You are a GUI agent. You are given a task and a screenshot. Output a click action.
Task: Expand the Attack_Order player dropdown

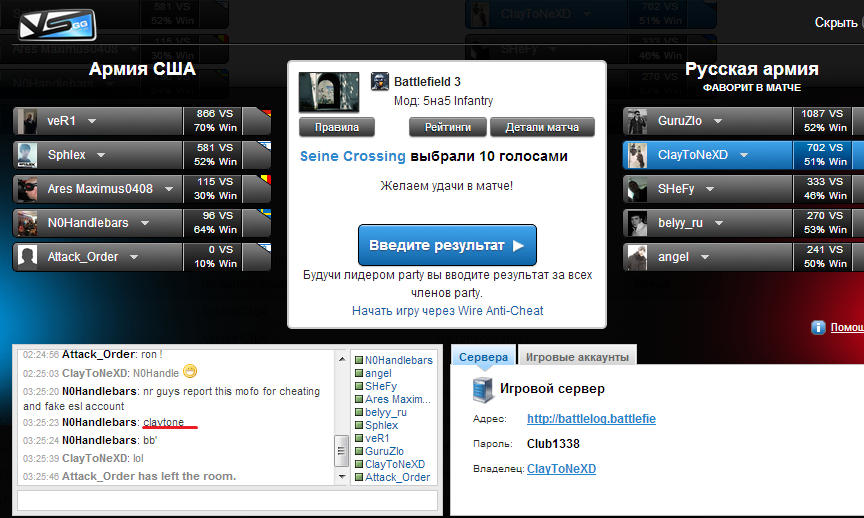pyautogui.click(x=134, y=257)
